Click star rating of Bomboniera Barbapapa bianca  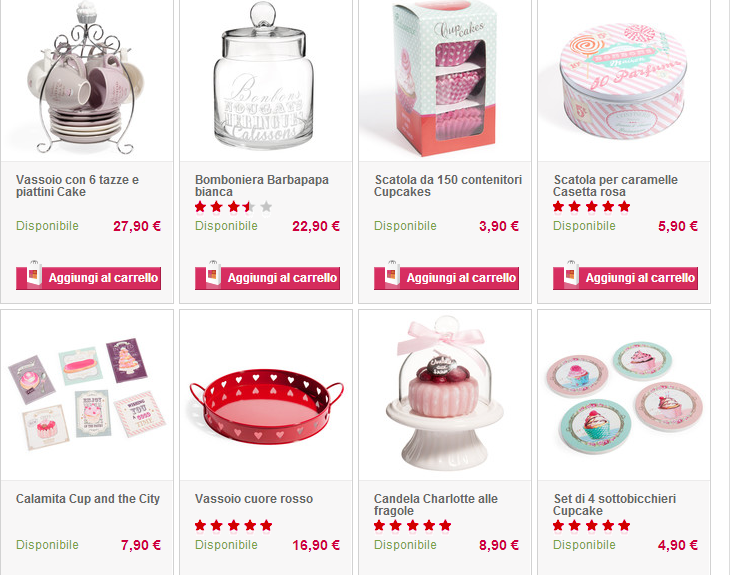[233, 207]
